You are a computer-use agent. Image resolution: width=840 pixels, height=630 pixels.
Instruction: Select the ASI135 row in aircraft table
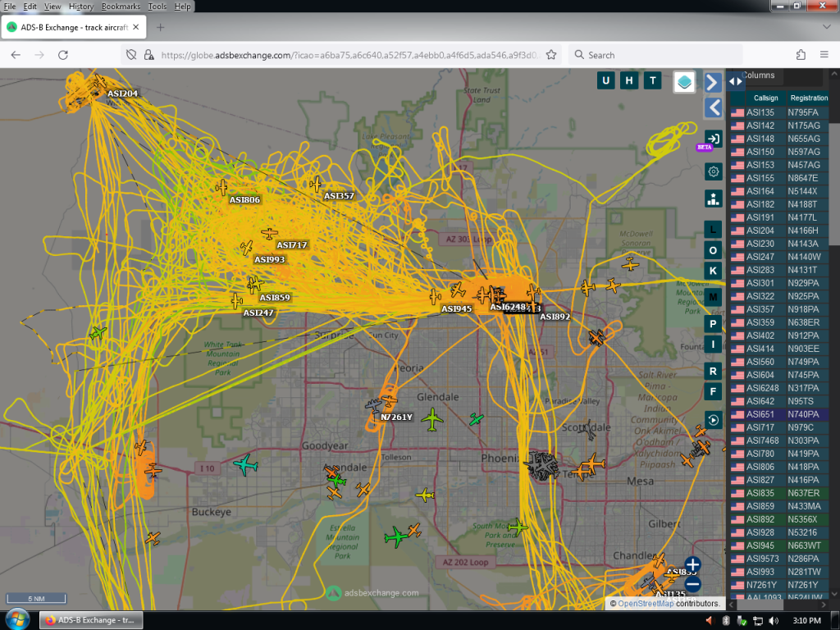tap(779, 112)
